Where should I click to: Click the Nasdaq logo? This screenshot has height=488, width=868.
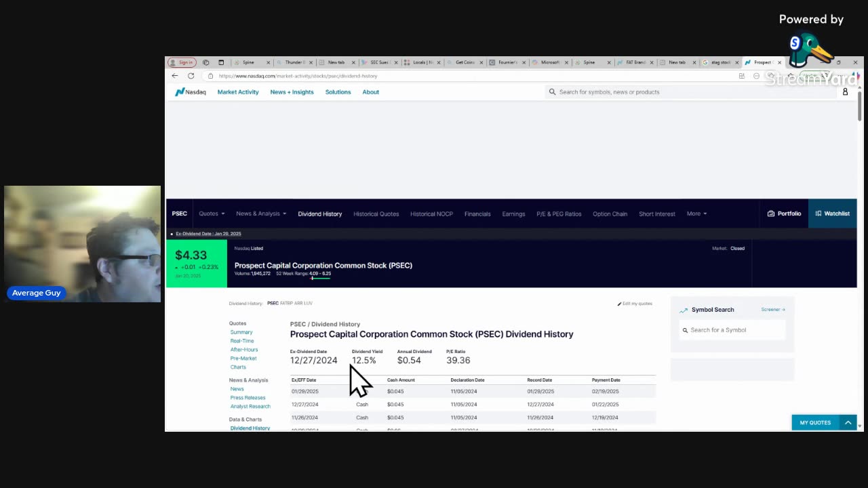(x=191, y=92)
